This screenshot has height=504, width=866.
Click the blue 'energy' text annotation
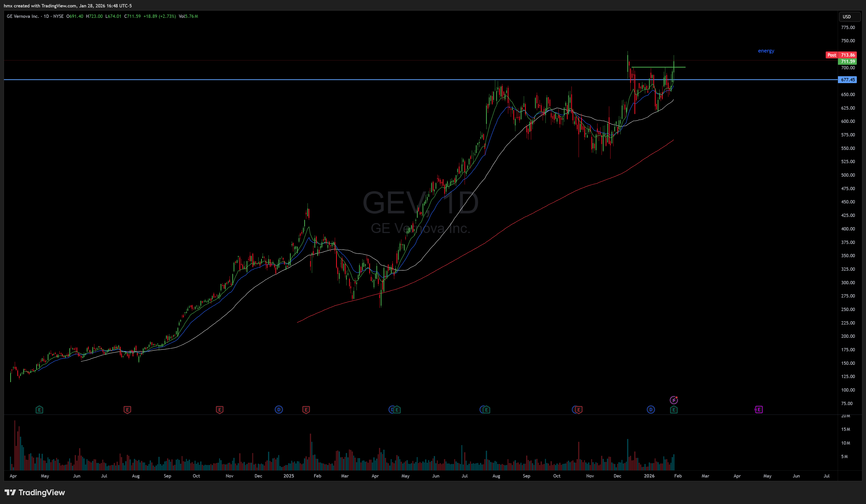[x=766, y=51]
